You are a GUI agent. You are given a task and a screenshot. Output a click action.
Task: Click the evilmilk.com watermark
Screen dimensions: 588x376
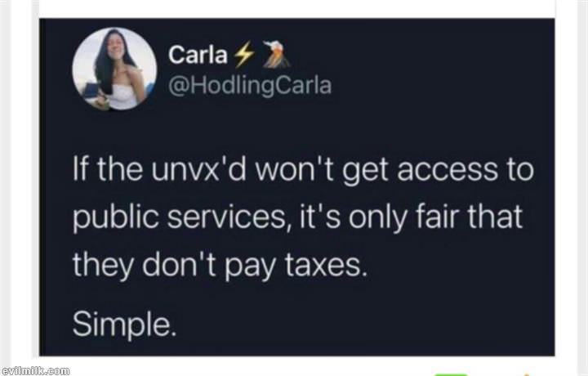click(x=35, y=371)
